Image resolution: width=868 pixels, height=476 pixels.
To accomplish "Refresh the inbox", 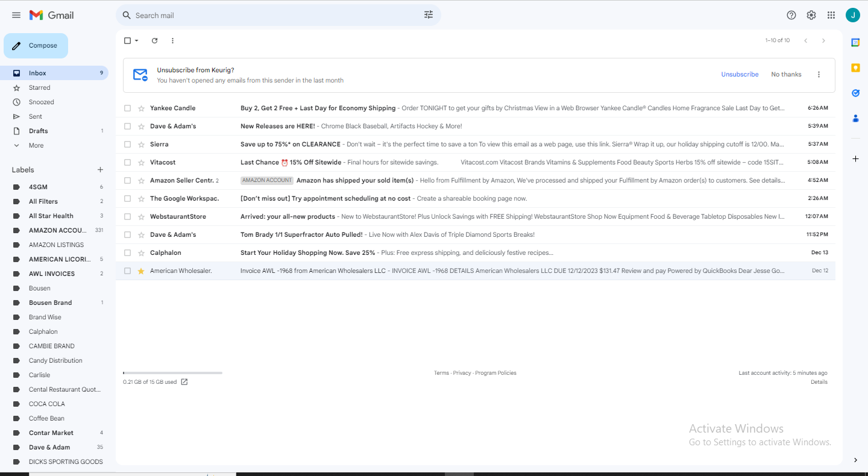I will tap(154, 40).
